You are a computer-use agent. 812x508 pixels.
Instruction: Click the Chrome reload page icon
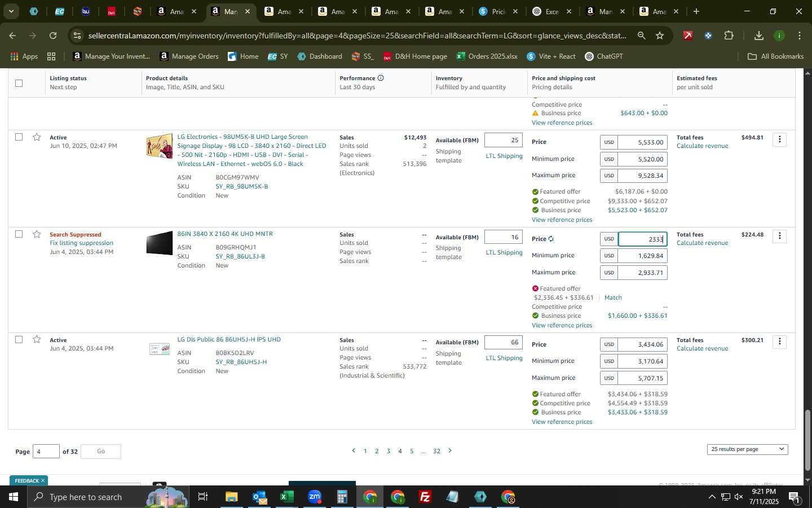point(53,36)
